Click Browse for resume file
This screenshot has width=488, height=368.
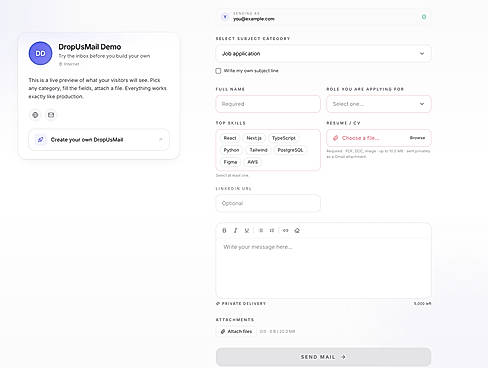pos(417,138)
